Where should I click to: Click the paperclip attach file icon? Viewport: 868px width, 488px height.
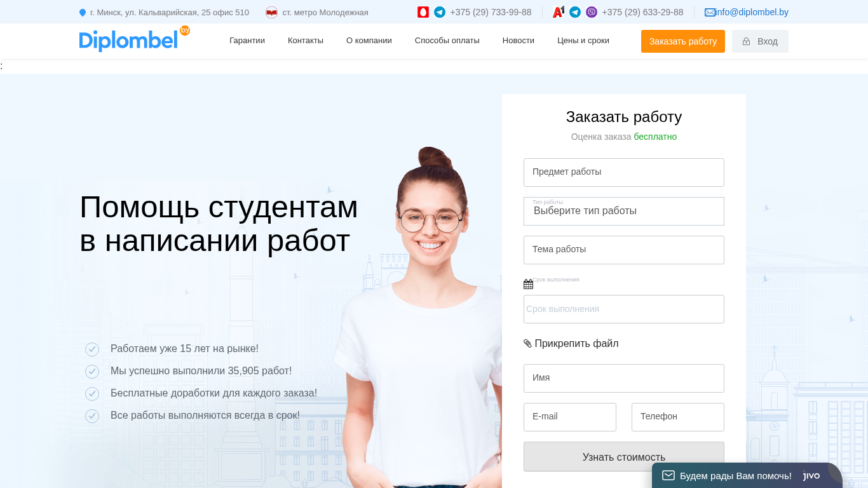(x=527, y=344)
